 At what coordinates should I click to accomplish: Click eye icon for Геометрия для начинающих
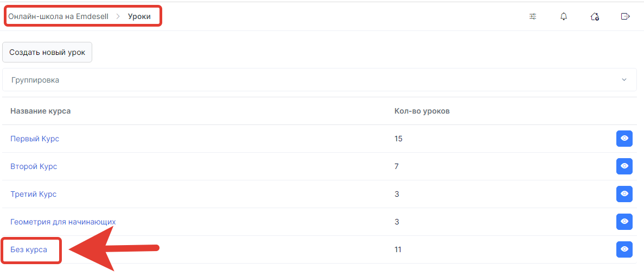coord(624,222)
